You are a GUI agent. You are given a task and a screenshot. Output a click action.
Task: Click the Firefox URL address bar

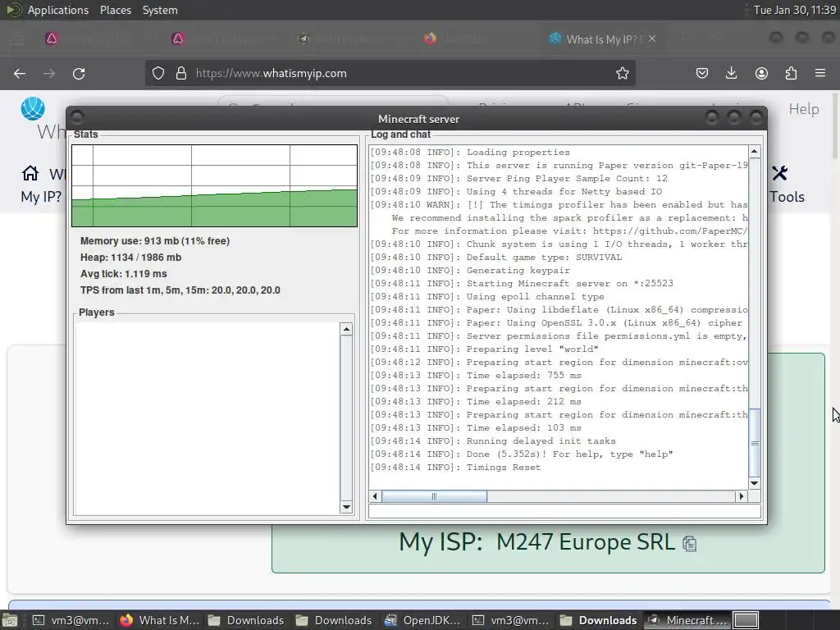pos(390,73)
